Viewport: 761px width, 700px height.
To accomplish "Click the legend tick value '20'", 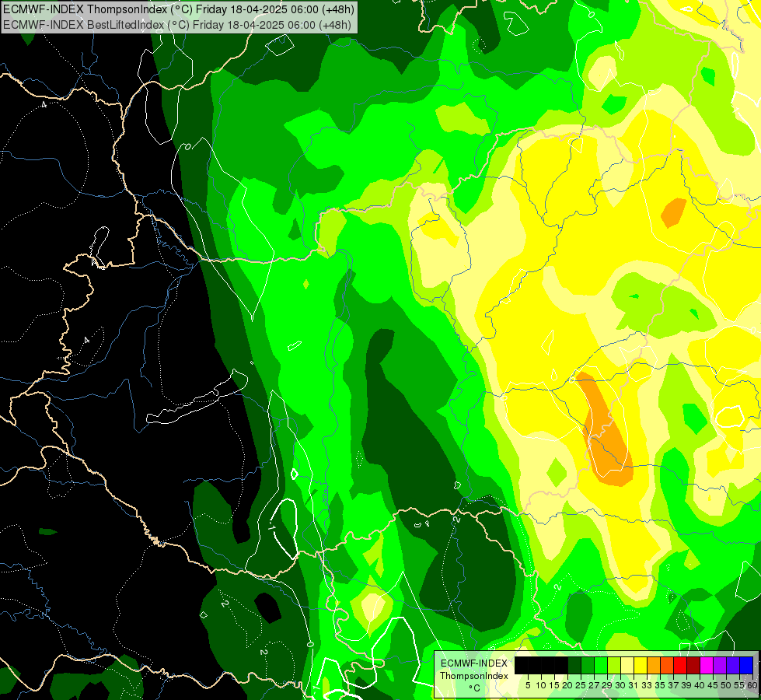I will click(x=567, y=685).
